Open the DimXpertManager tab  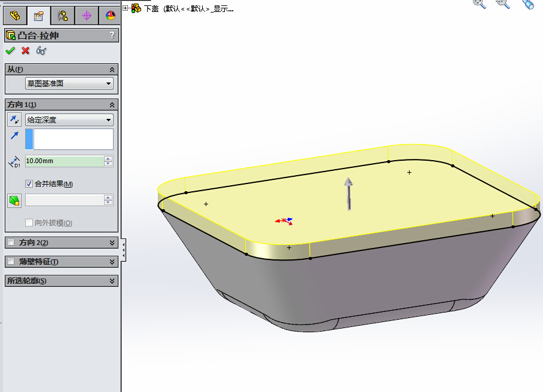coord(87,16)
